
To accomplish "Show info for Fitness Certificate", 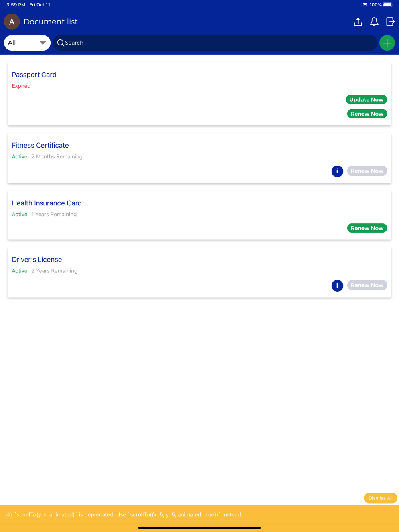I will pos(337,171).
